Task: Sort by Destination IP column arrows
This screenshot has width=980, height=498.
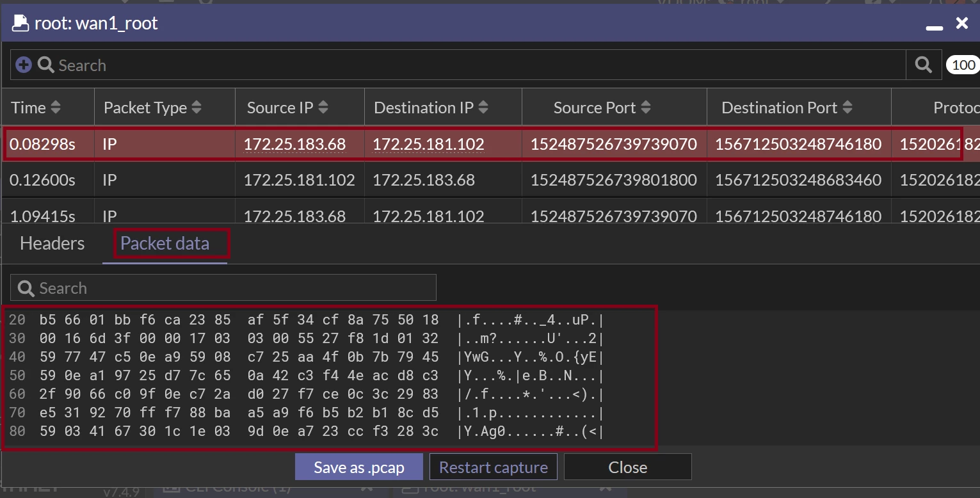Action: [x=483, y=108]
